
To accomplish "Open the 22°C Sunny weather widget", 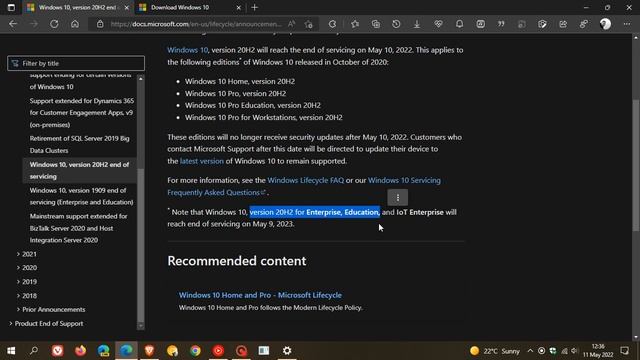I will 495,351.
